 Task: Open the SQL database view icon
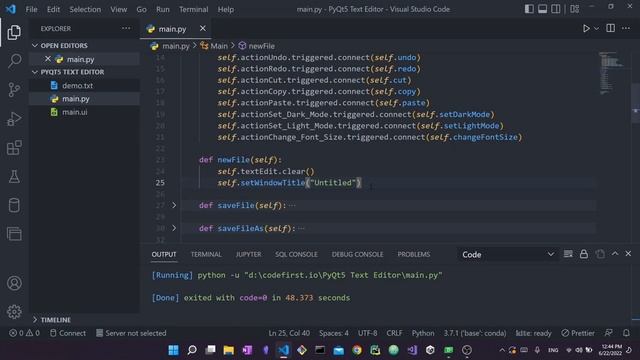(x=14, y=205)
